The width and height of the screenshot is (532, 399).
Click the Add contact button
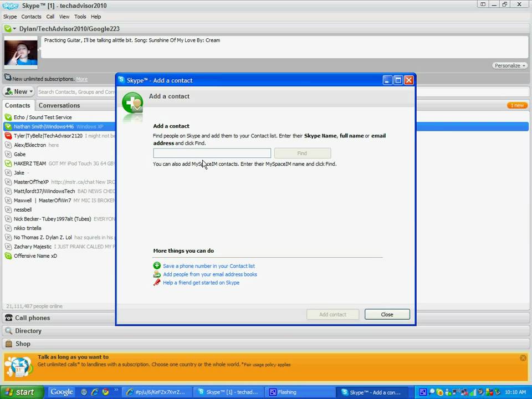click(x=332, y=315)
